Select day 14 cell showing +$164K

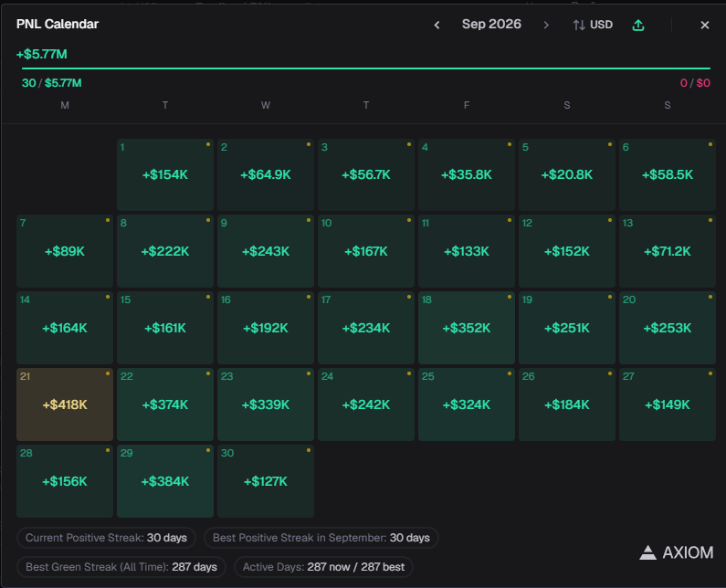point(65,328)
